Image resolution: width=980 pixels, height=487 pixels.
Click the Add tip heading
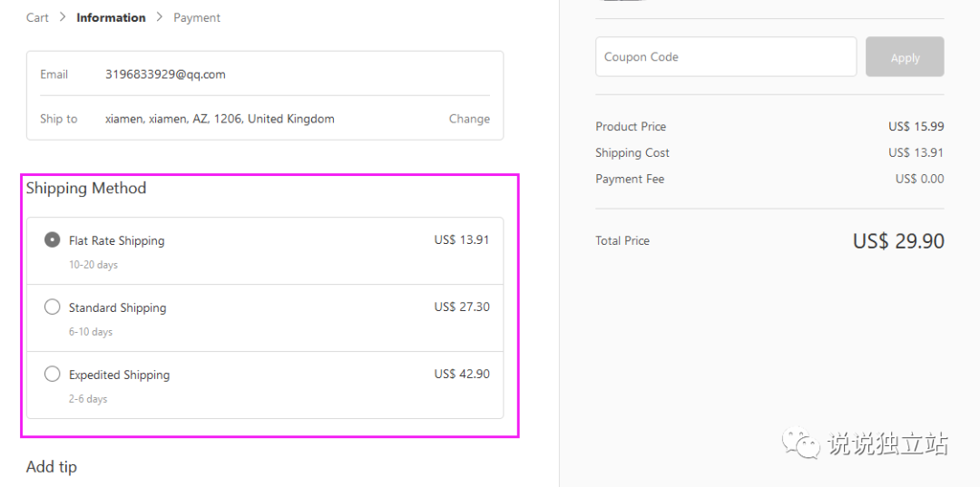click(52, 467)
